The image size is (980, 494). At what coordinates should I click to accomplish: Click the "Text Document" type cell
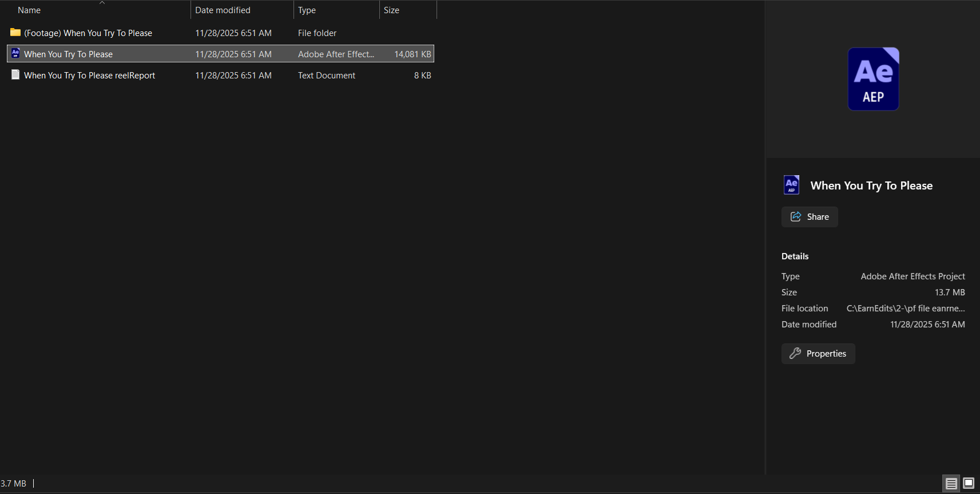326,76
